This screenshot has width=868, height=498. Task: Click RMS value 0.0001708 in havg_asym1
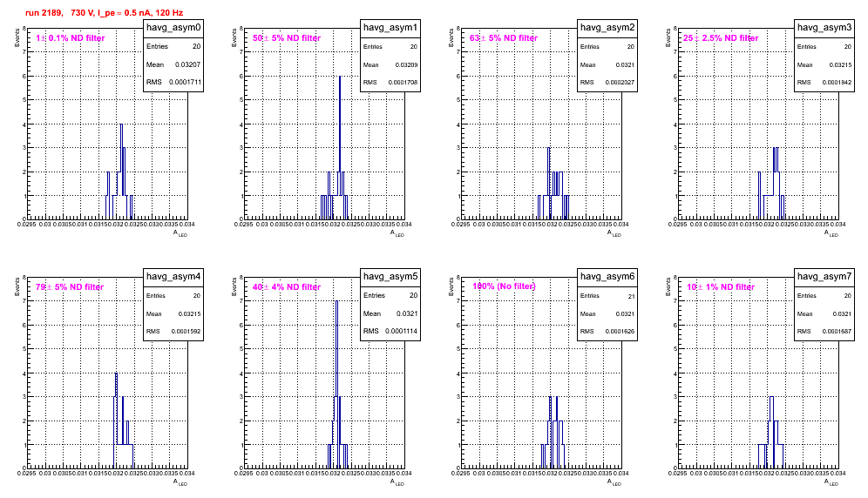(x=403, y=83)
